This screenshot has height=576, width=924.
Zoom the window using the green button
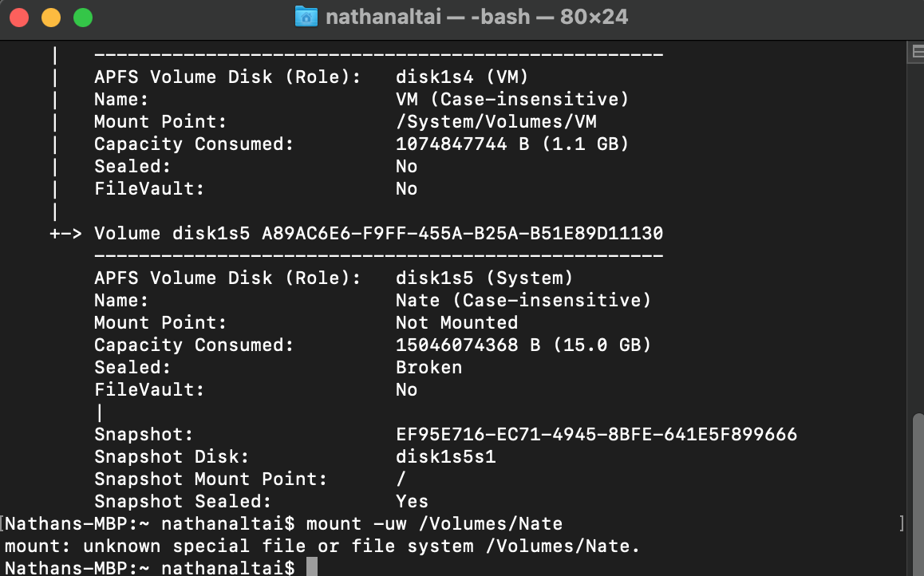[82, 17]
